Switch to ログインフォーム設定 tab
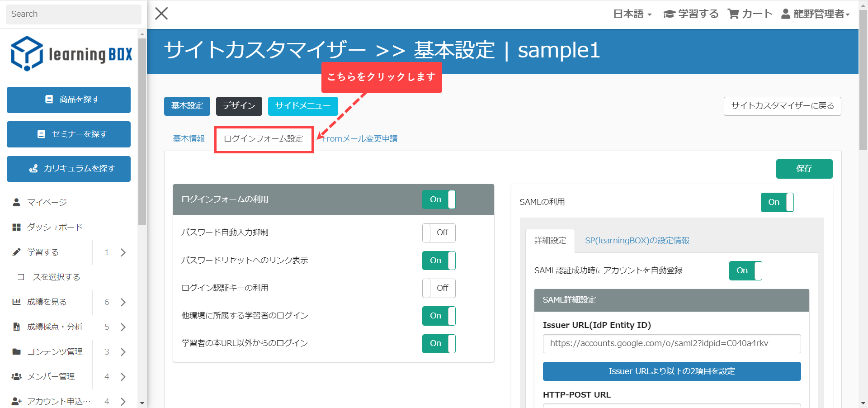 coord(264,139)
